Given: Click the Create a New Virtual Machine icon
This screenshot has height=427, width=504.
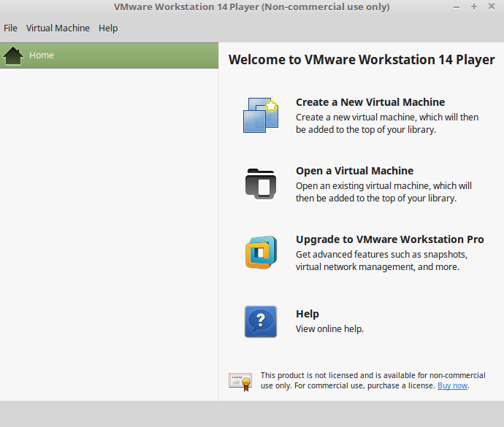Looking at the screenshot, I should (261, 115).
